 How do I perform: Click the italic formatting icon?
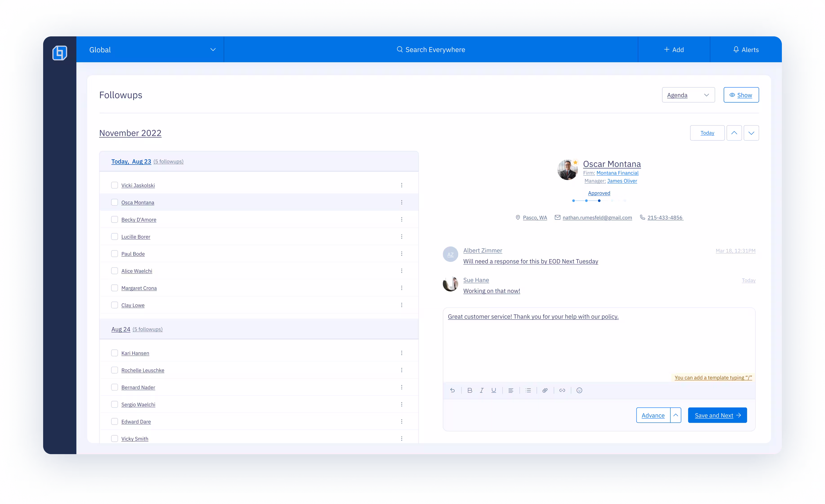[481, 390]
